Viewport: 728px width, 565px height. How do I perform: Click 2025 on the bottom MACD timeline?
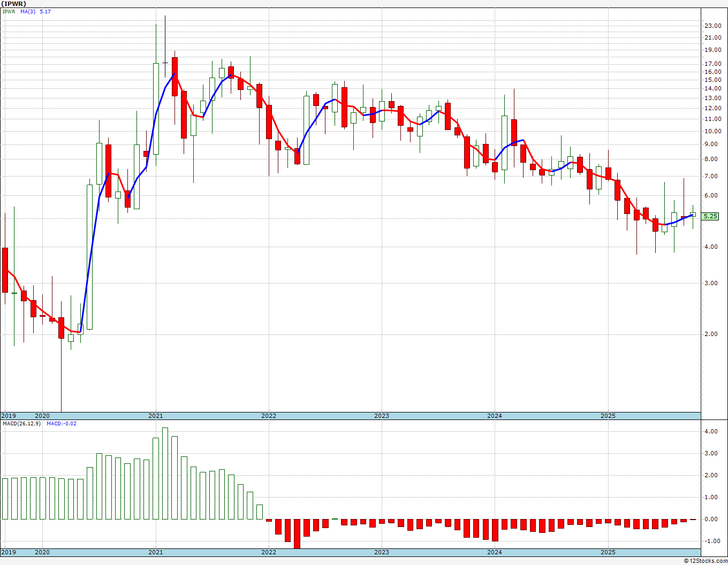[x=608, y=552]
